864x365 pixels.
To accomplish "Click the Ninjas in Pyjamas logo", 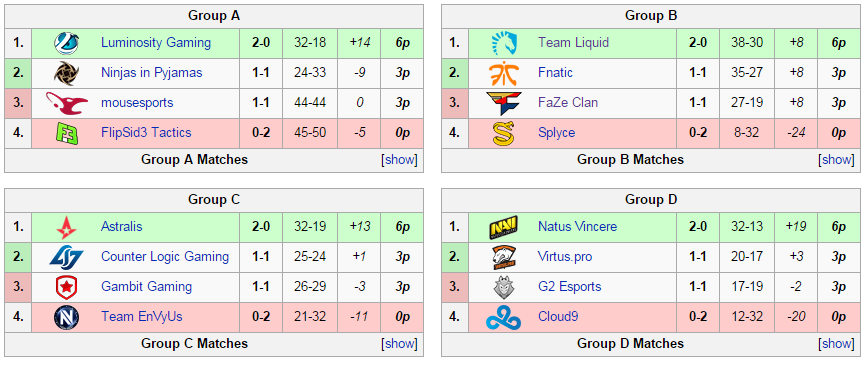I will 66,73.
